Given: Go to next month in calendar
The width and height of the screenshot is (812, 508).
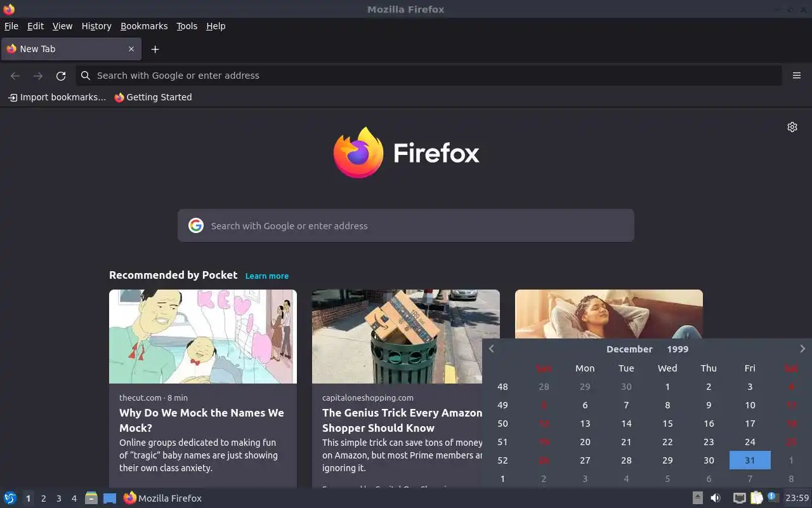Looking at the screenshot, I should [x=802, y=349].
